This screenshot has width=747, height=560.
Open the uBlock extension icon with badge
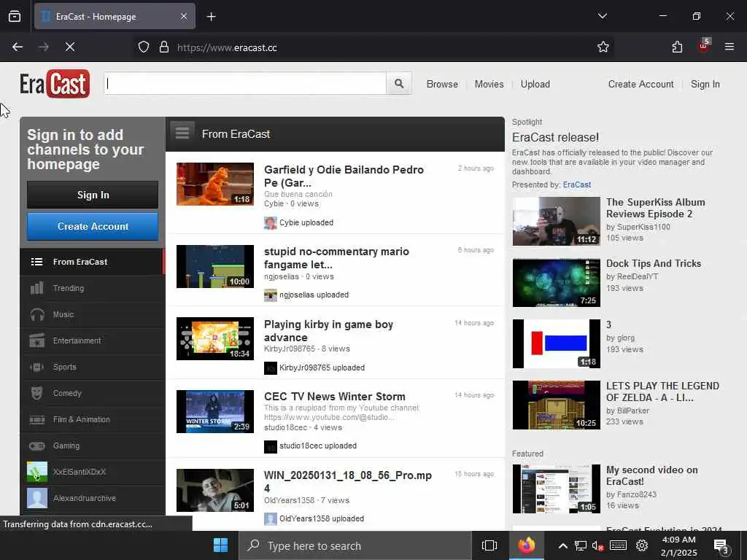pyautogui.click(x=704, y=46)
